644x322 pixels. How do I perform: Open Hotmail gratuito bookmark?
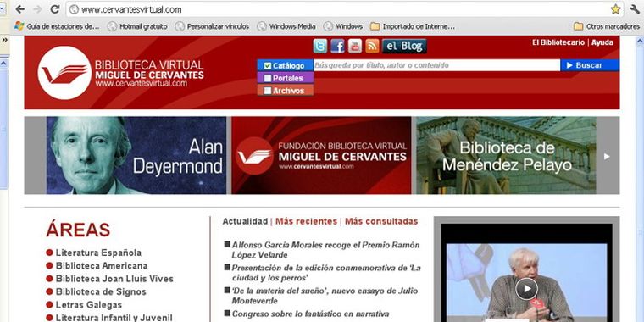[137, 26]
